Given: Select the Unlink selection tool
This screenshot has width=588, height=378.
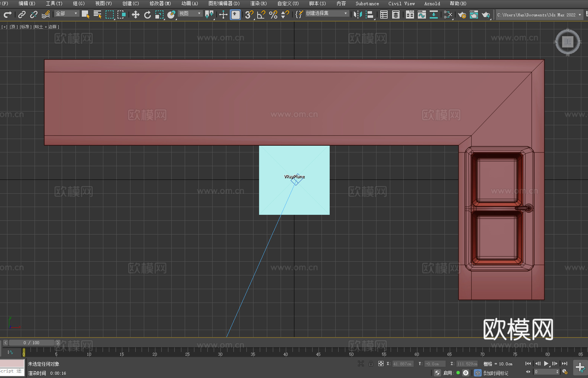Looking at the screenshot, I should click(x=34, y=14).
